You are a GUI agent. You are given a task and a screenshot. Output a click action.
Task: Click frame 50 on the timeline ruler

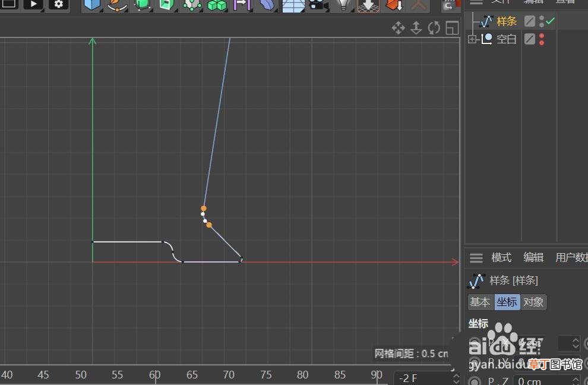(81, 374)
